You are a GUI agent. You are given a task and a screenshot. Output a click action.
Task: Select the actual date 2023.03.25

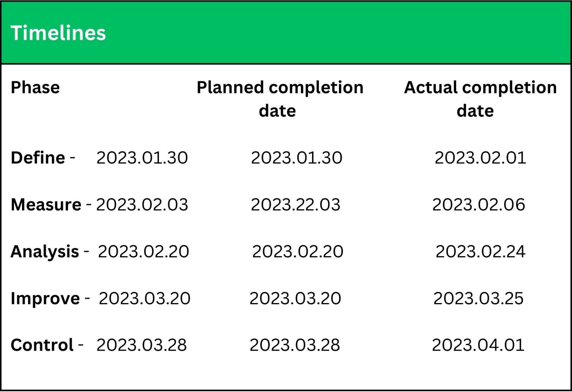click(478, 298)
